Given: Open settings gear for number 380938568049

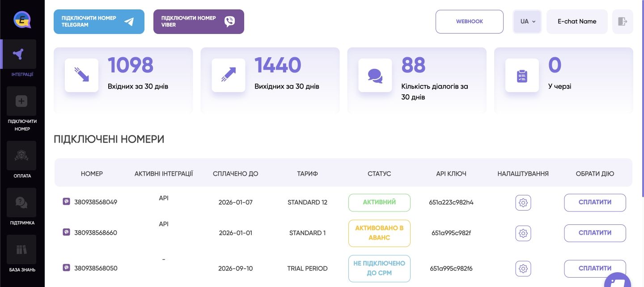Looking at the screenshot, I should [x=523, y=203].
